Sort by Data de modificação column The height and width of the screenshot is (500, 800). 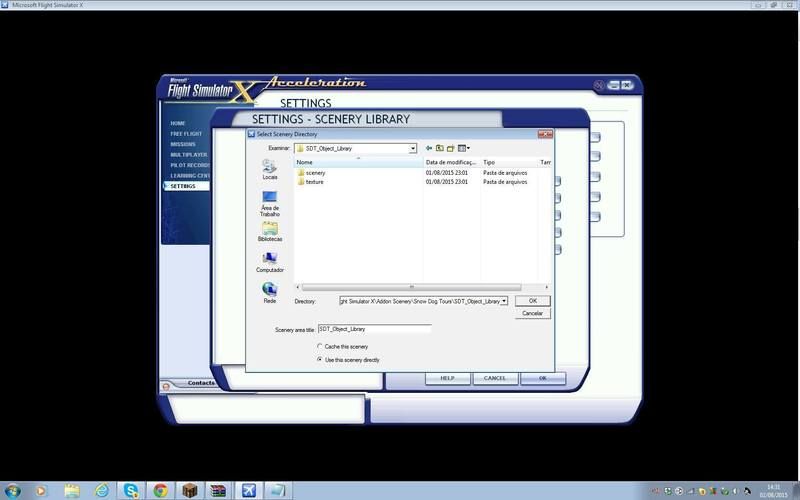[x=452, y=162]
